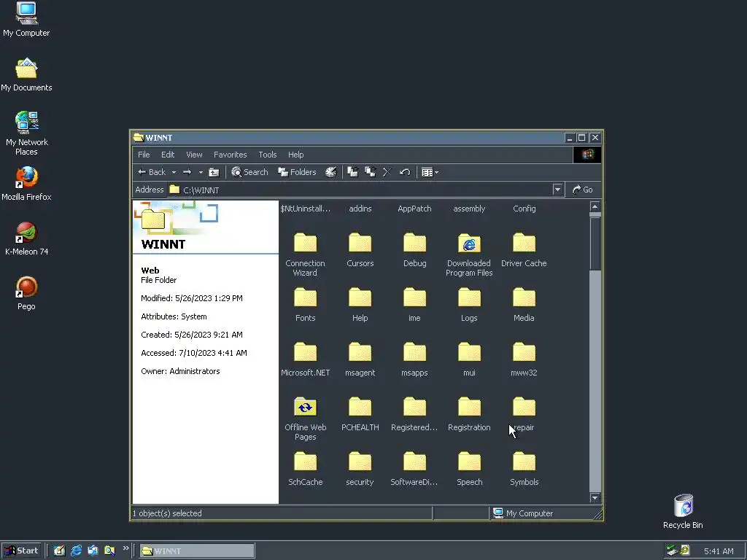This screenshot has height=560, width=747.
Task: Open the Views dropdown button
Action: (x=430, y=172)
